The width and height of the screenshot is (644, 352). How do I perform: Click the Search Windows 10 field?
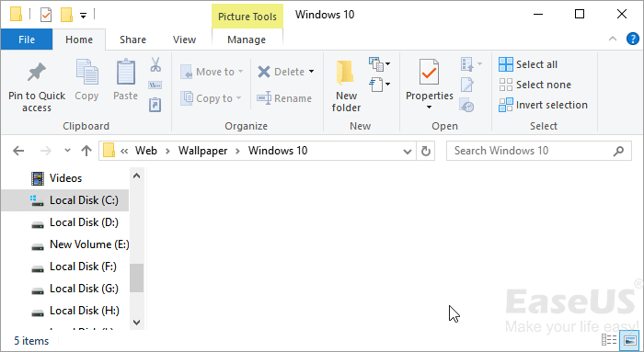[x=538, y=151]
